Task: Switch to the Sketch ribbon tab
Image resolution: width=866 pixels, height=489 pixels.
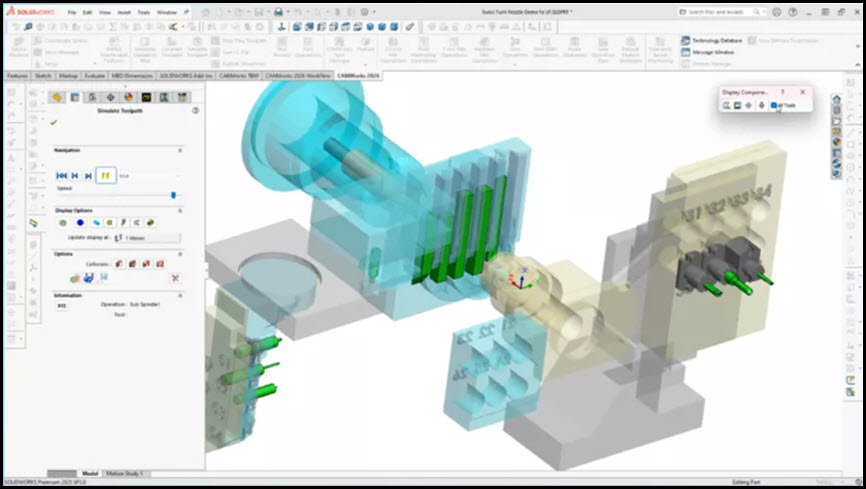Action: click(x=43, y=76)
